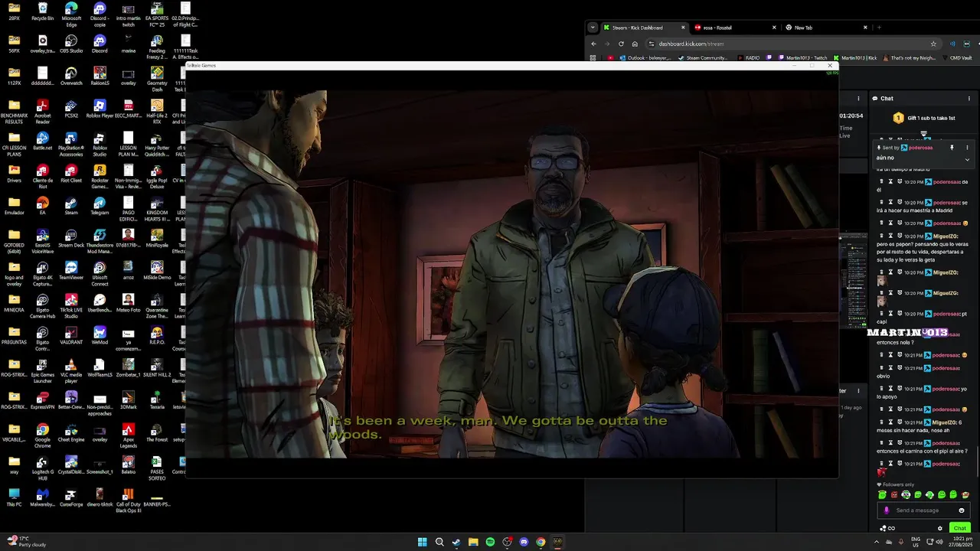Launch Call of Duty Black Ops III
Screen dimensions: 980x551
click(x=128, y=500)
